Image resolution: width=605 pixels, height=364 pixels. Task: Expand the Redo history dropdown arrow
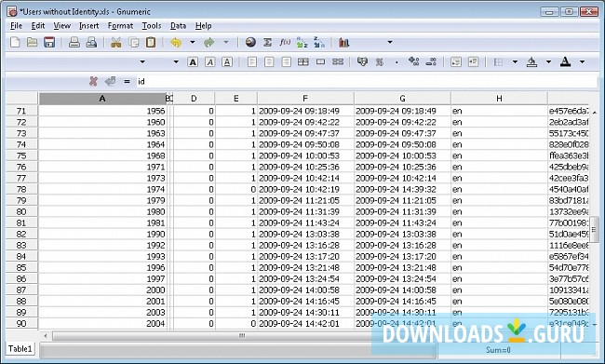(226, 42)
